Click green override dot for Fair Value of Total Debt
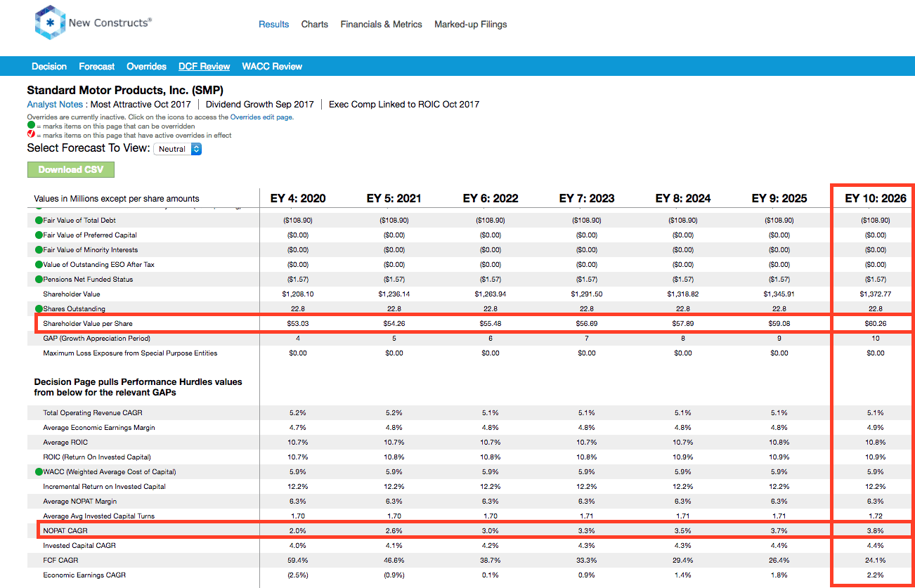The width and height of the screenshot is (915, 588). click(39, 221)
